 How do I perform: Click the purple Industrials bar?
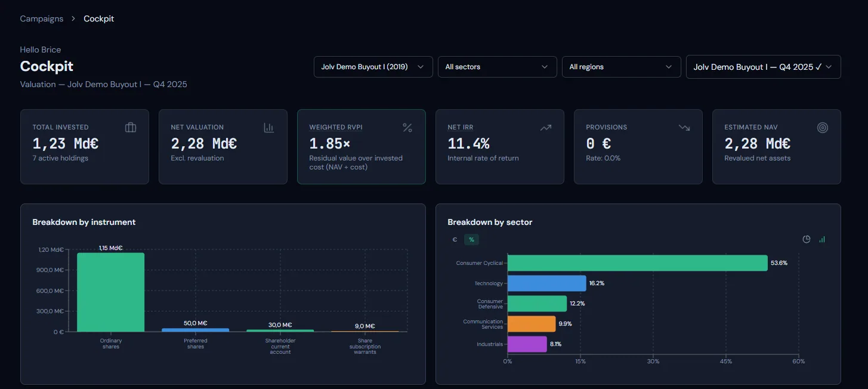[x=527, y=344]
